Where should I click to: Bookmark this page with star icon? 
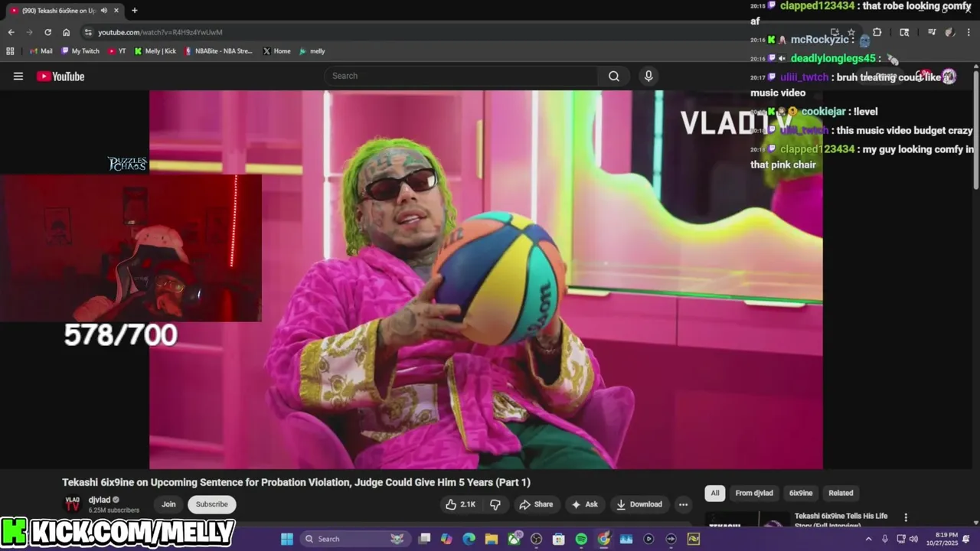pyautogui.click(x=851, y=32)
